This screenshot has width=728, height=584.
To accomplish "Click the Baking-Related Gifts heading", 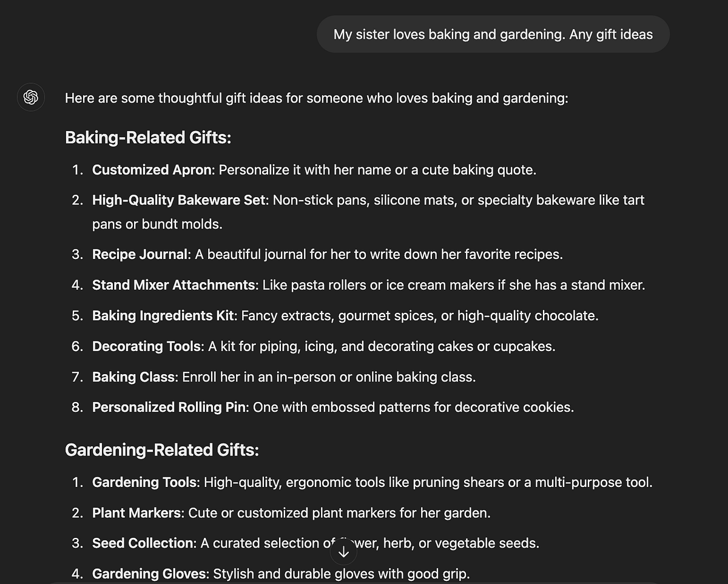I will coord(148,137).
